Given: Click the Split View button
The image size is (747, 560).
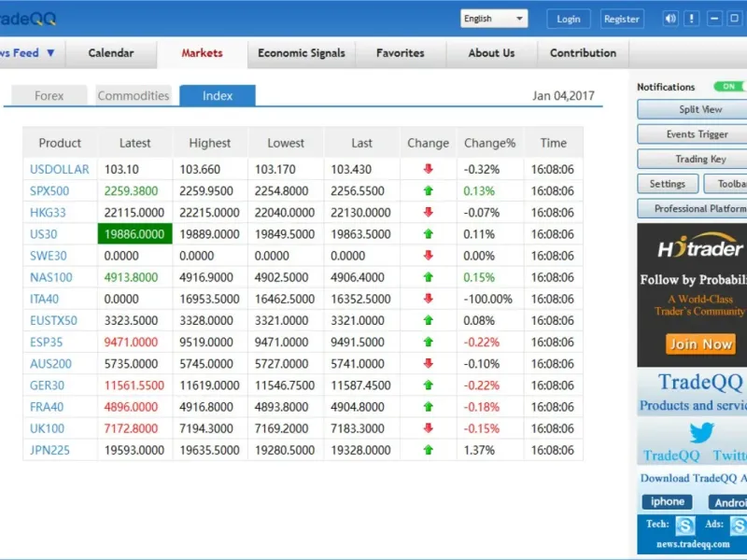Looking at the screenshot, I should (698, 109).
